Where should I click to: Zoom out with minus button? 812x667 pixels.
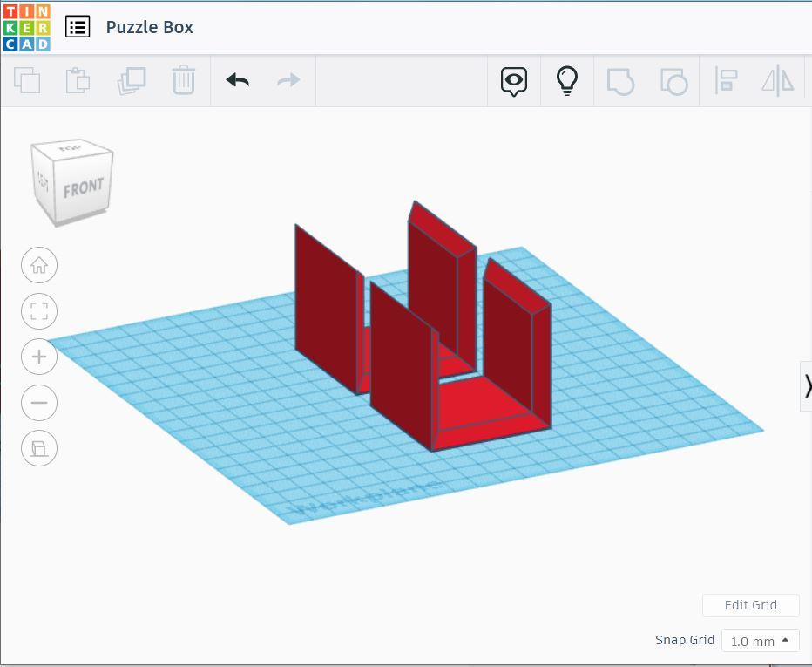click(x=39, y=402)
